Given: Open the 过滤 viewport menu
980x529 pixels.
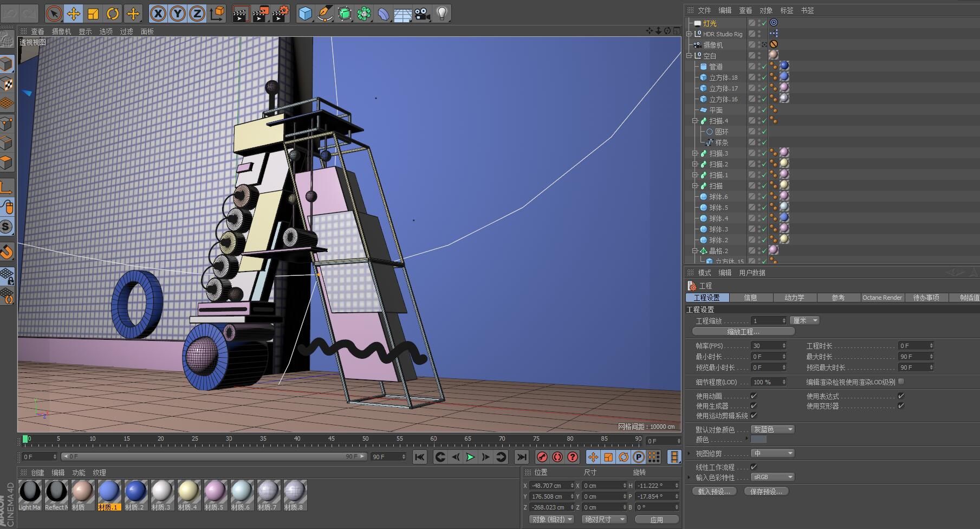Looking at the screenshot, I should [x=126, y=31].
